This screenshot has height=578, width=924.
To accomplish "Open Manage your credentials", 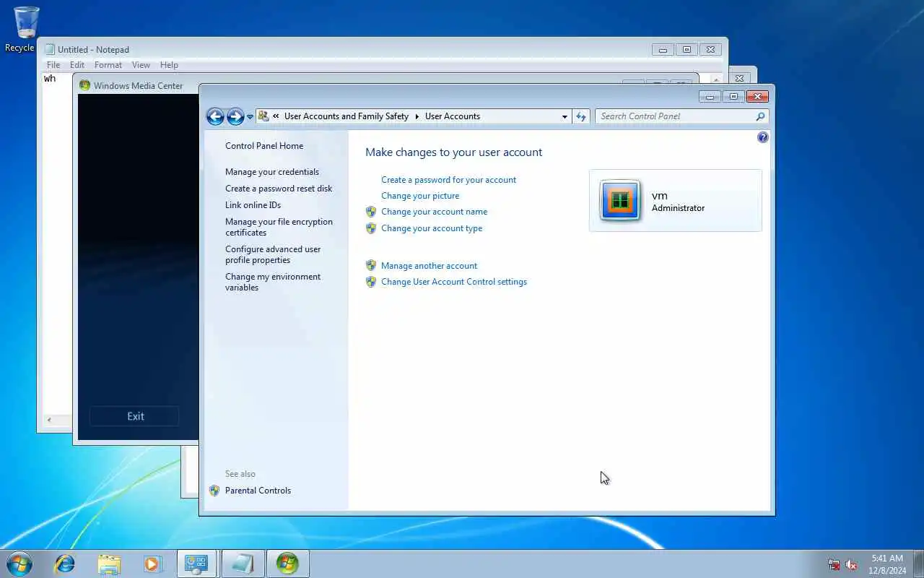I will tap(272, 172).
